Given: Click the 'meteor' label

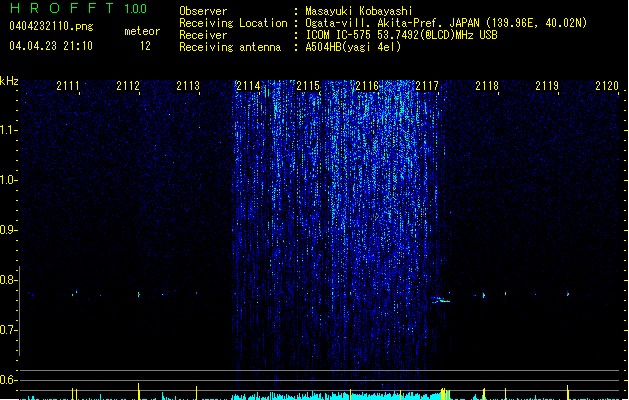Looking at the screenshot, I should pyautogui.click(x=142, y=31).
